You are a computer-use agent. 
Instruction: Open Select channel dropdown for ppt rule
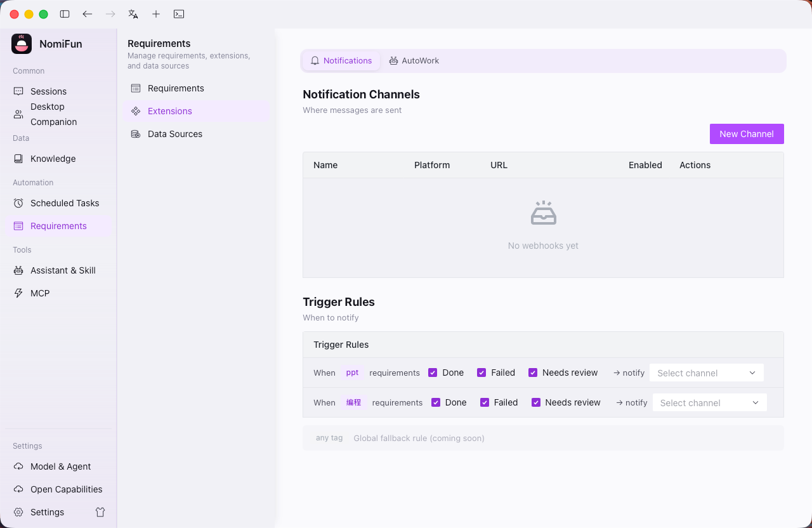[x=707, y=373]
